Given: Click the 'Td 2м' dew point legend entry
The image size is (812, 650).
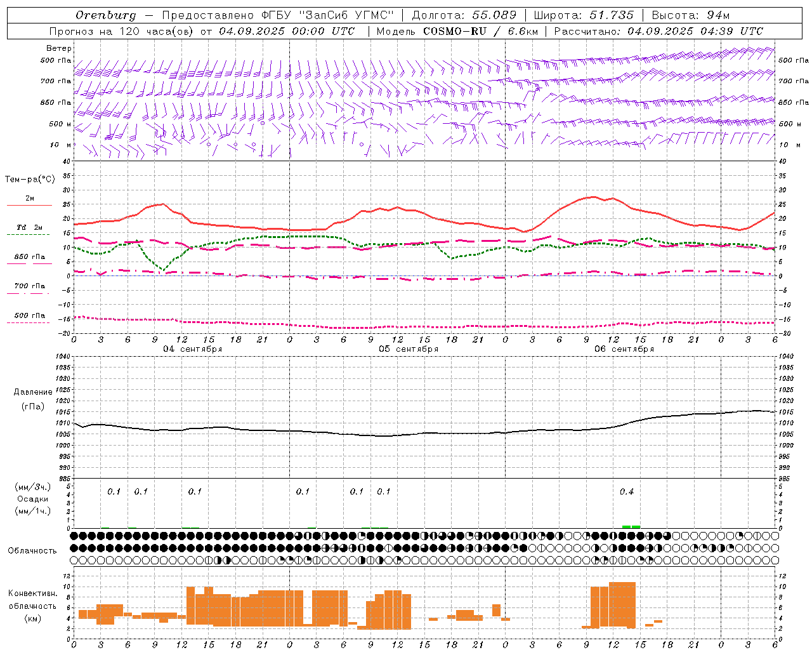Looking at the screenshot, I should 30,227.
